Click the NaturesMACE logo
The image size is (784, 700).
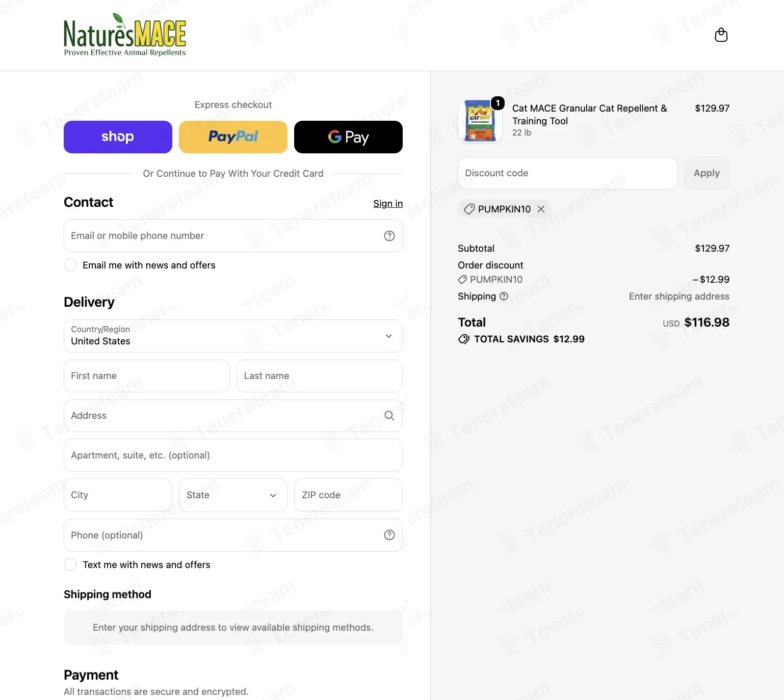(x=125, y=35)
